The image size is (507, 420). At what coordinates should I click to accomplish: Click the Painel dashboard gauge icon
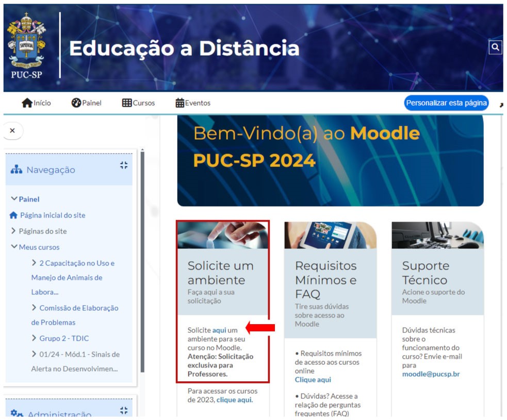coord(76,103)
